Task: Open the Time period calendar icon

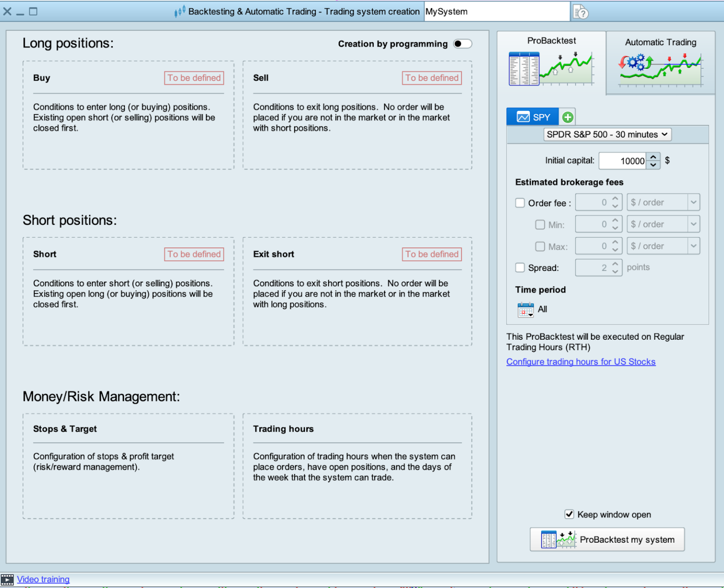Action: pos(525,310)
